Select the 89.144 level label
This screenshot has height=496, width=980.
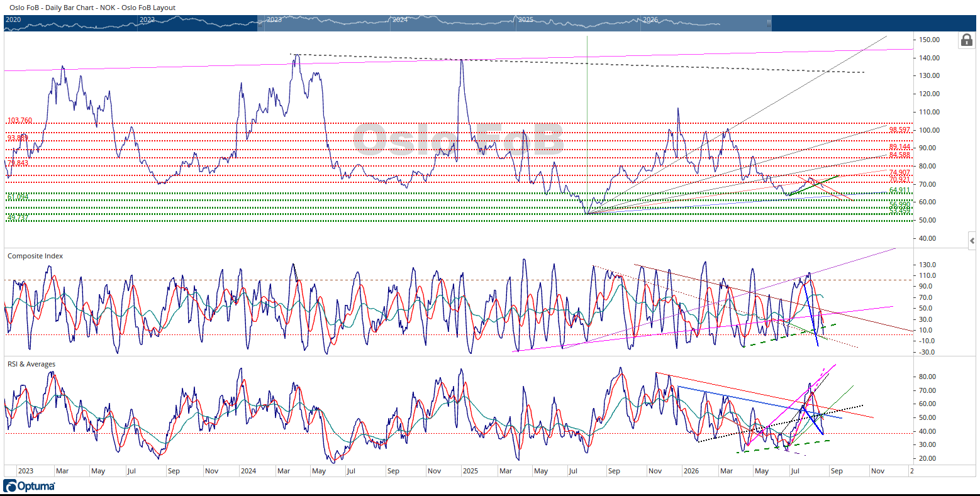(900, 146)
